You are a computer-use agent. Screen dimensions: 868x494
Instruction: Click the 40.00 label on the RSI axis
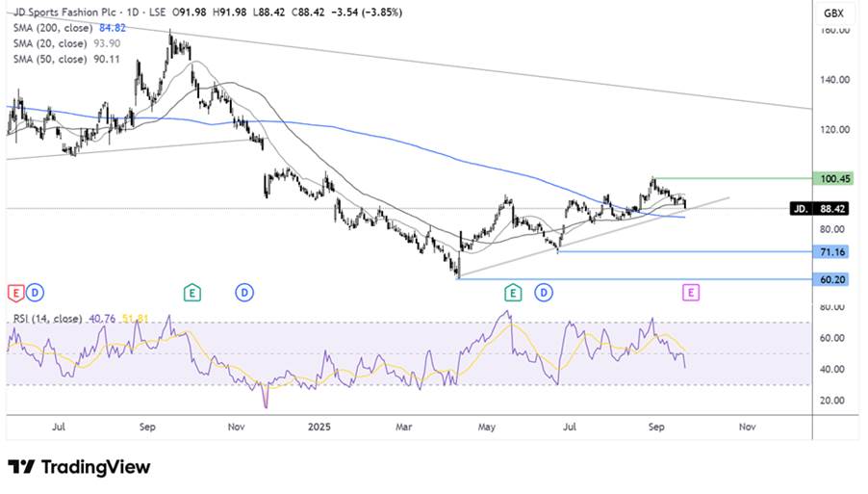coord(832,369)
